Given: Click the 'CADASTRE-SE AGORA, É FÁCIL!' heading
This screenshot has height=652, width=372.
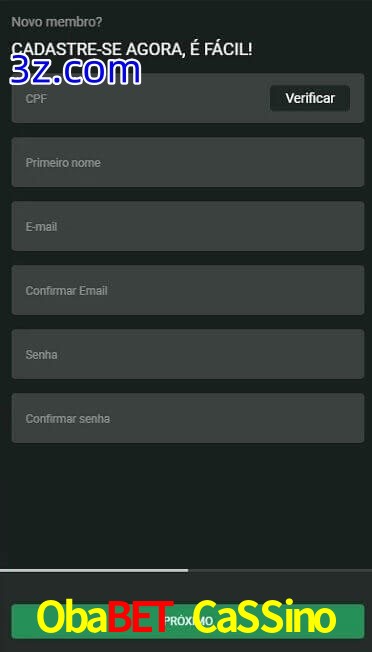Looking at the screenshot, I should 132,49.
